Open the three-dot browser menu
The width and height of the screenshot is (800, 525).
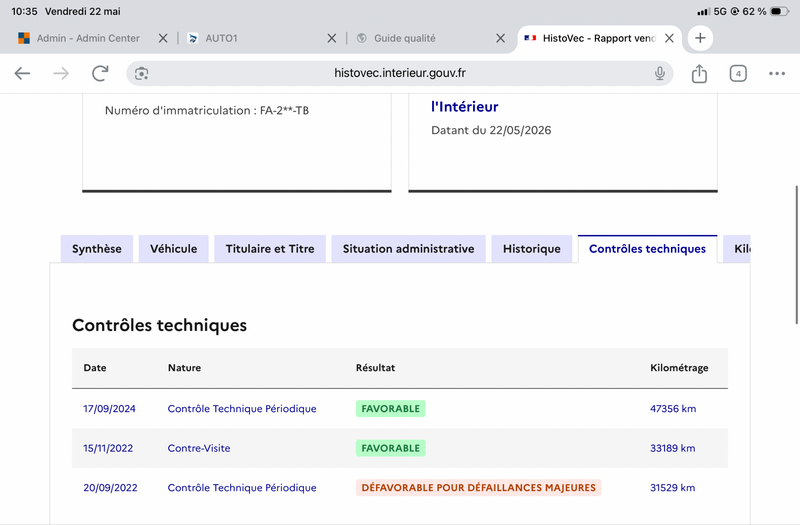pyautogui.click(x=777, y=73)
